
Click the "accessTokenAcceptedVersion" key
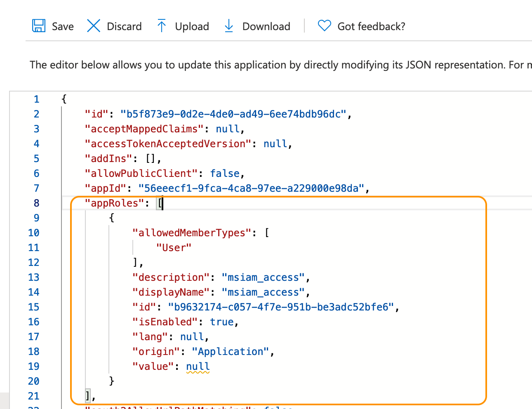(x=168, y=144)
